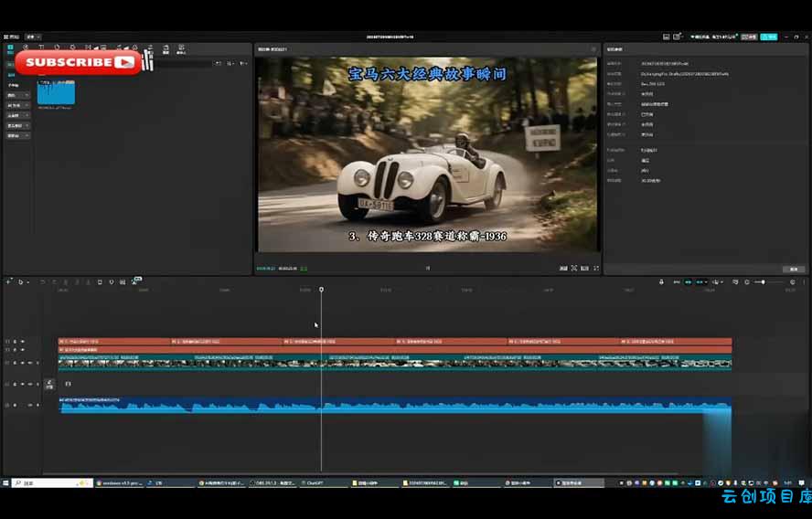Mute the teal video track

point(30,363)
